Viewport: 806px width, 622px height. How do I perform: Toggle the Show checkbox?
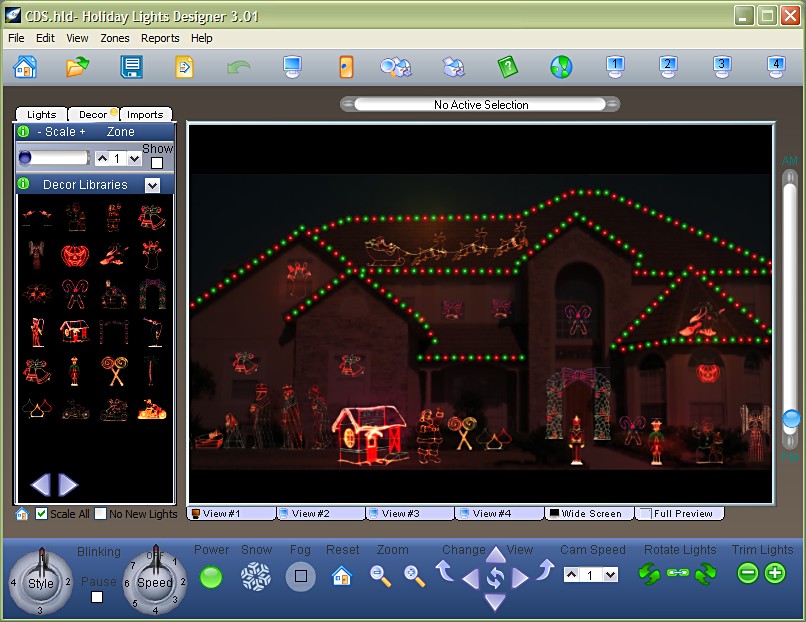[x=157, y=163]
